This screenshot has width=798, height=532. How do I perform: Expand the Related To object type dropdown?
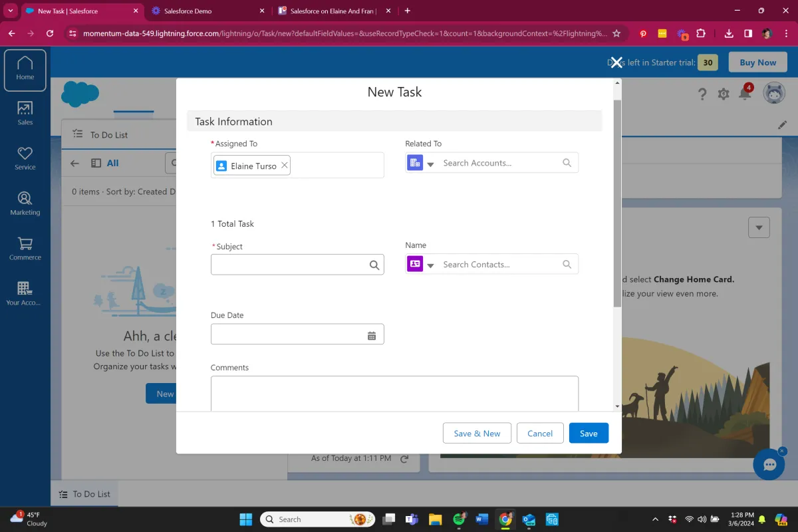coord(430,164)
